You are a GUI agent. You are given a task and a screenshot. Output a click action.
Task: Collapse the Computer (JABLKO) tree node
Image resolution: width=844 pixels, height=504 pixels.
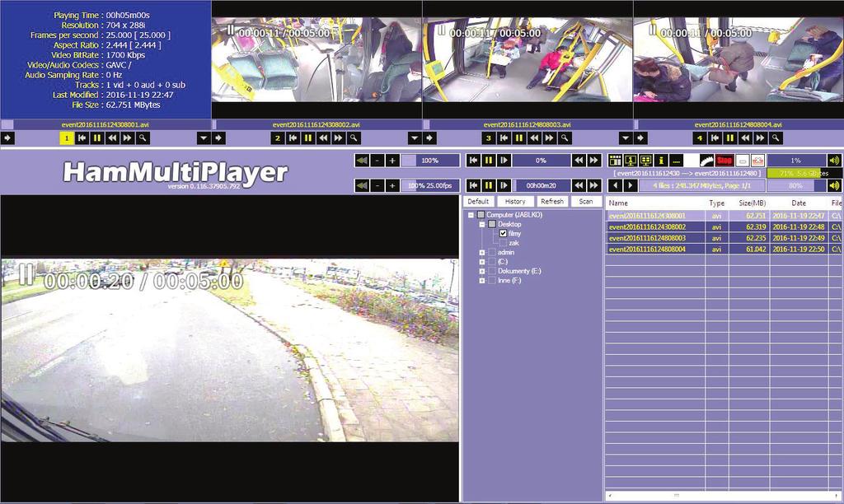[x=471, y=215]
